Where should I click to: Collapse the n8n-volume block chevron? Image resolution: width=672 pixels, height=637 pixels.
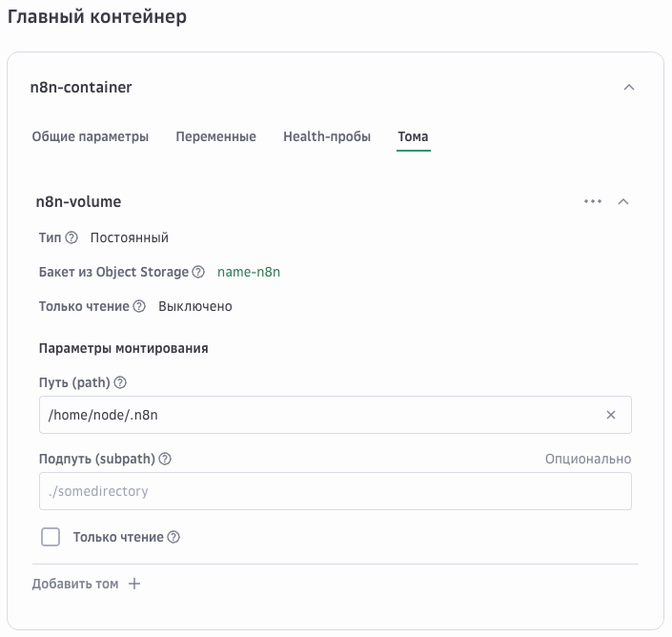point(623,202)
